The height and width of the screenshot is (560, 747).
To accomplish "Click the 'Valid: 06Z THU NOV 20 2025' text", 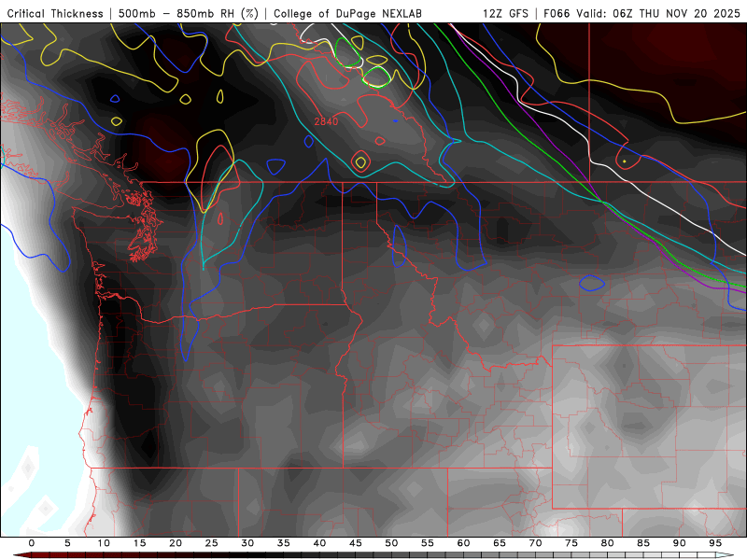I will [x=658, y=13].
